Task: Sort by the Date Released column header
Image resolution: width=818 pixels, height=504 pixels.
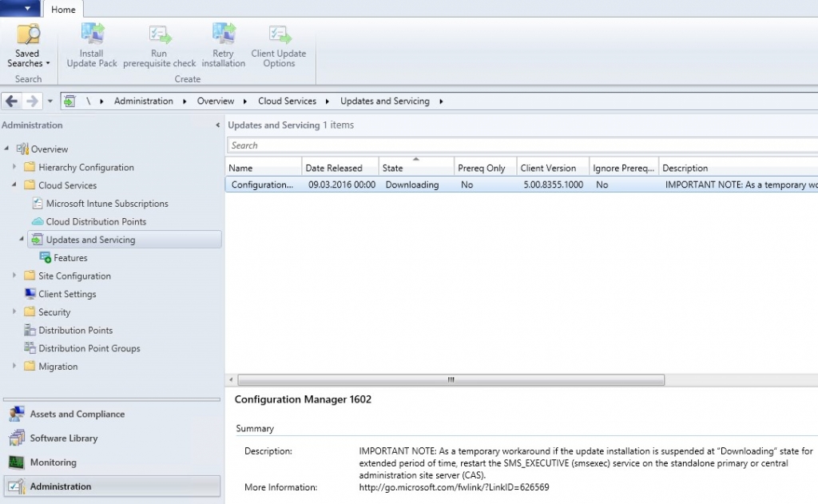Action: [340, 168]
